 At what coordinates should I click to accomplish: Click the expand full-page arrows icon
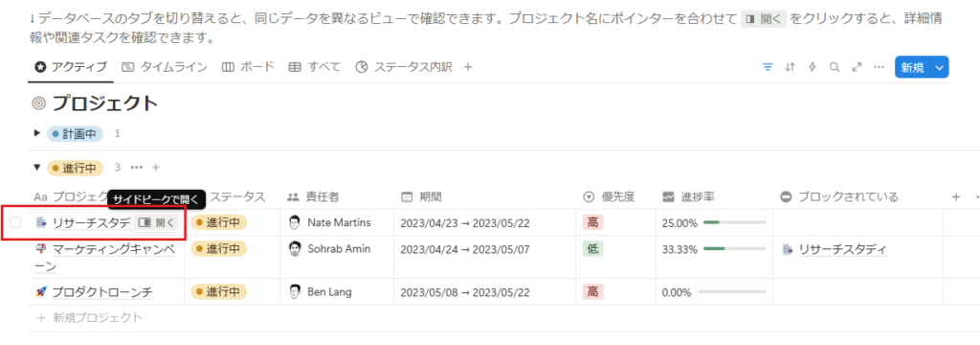pos(857,67)
